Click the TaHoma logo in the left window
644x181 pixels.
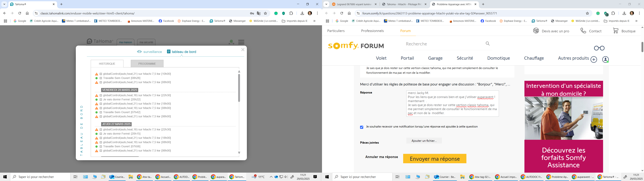[100, 41]
